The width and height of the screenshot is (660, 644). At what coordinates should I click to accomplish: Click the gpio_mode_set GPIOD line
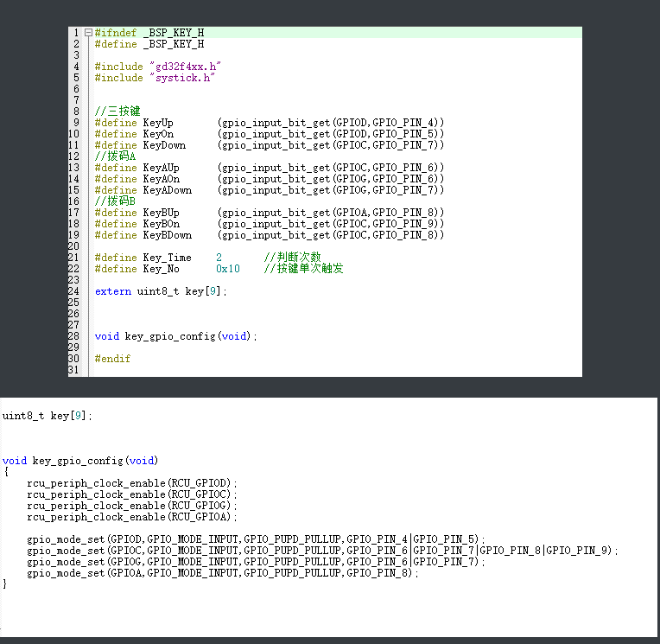tap(256, 539)
